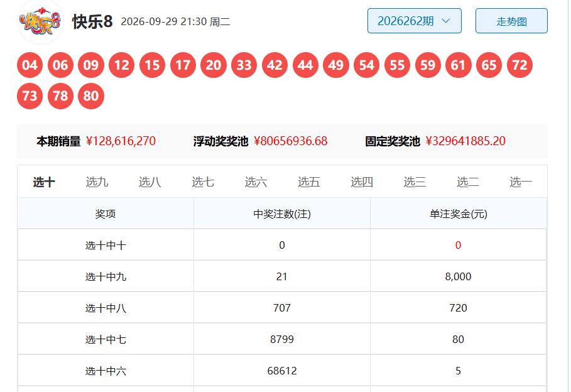
Task: Click the 中奖注数(注) column header
Action: [282, 214]
